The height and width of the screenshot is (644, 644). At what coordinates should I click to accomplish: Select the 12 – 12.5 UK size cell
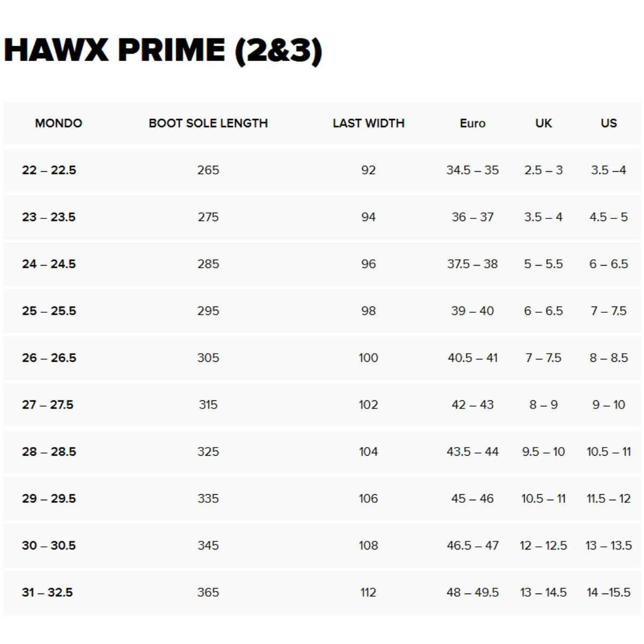tap(544, 545)
